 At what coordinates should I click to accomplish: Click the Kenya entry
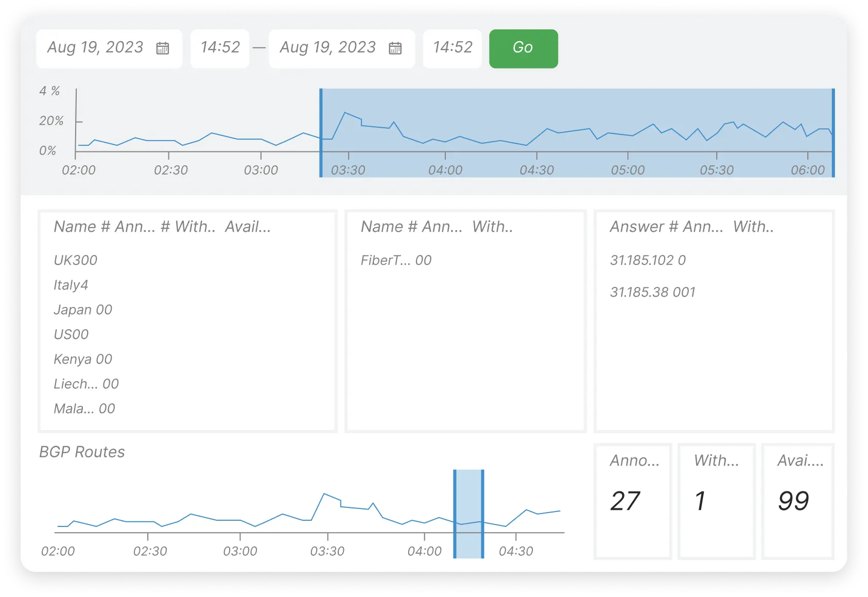click(82, 359)
